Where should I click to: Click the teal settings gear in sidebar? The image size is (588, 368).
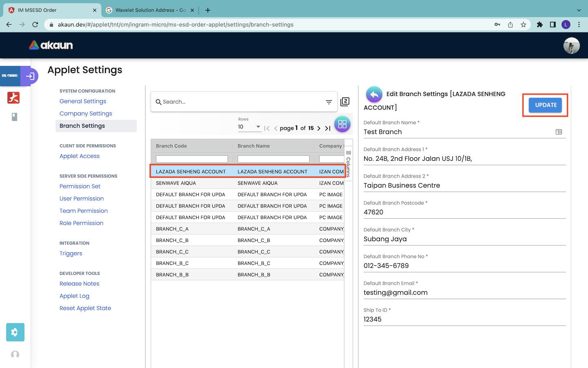pyautogui.click(x=15, y=332)
